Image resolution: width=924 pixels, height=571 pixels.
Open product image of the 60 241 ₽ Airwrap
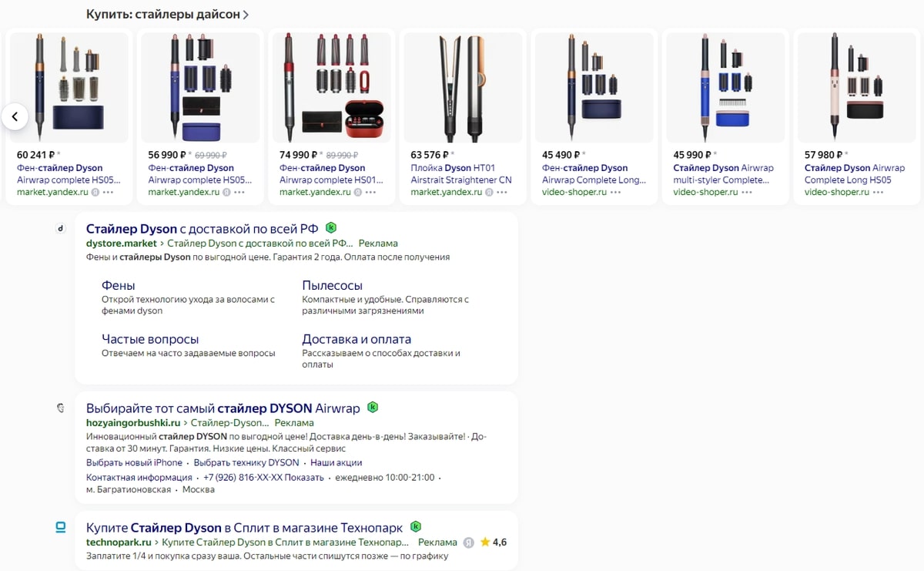[68, 87]
